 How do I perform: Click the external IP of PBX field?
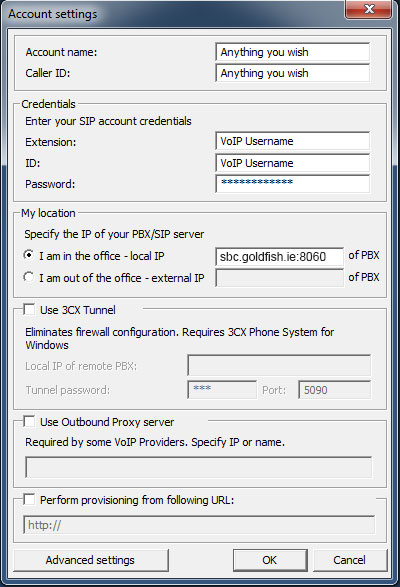tap(279, 278)
